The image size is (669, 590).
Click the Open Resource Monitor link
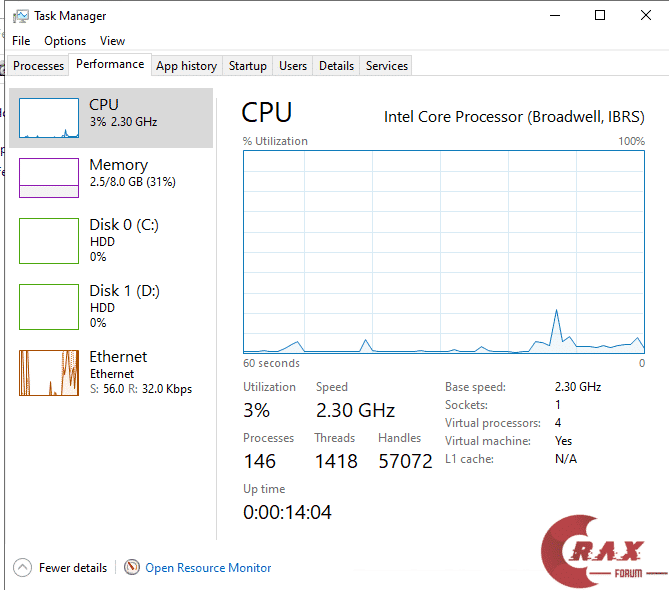(208, 567)
